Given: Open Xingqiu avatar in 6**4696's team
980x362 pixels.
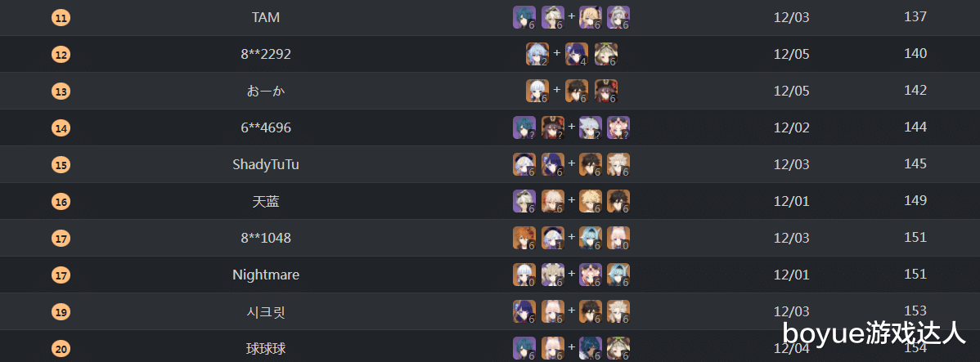Looking at the screenshot, I should [524, 127].
